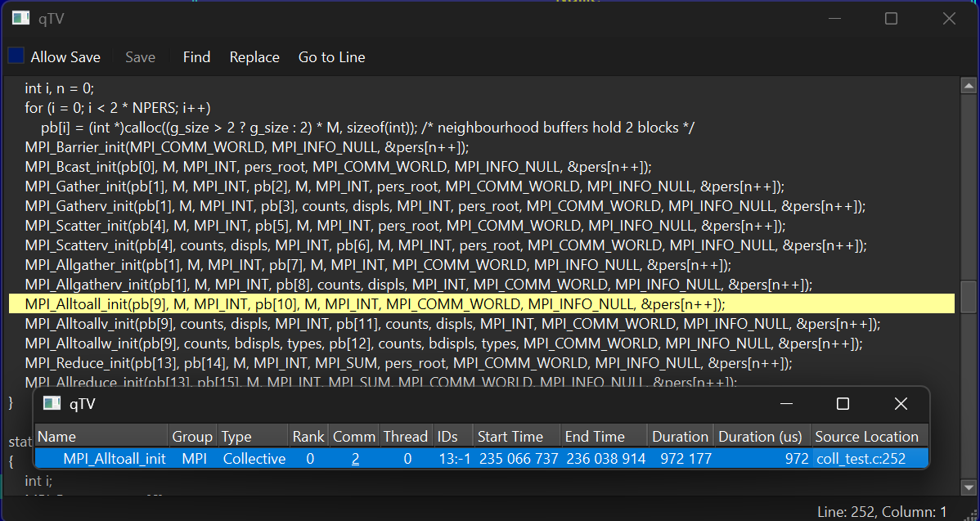Screen dimensions: 980x521
Task: Click the 'int i, n = 0;' line
Action: 60,88
